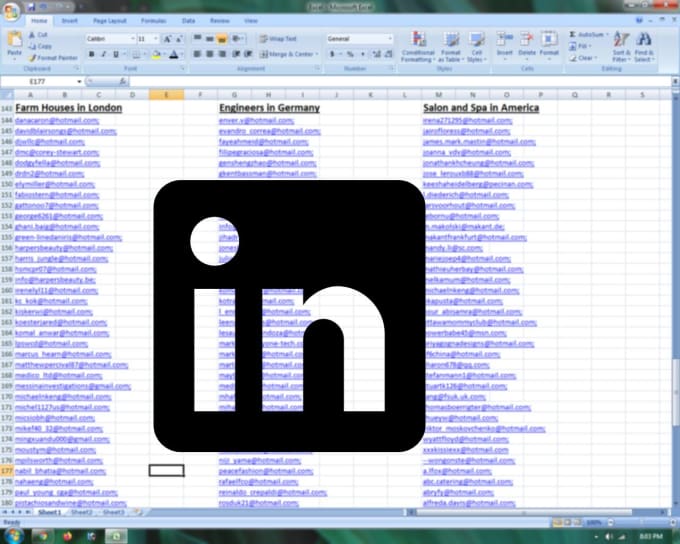Open Format as Table gallery
The height and width of the screenshot is (544, 680).
(451, 47)
